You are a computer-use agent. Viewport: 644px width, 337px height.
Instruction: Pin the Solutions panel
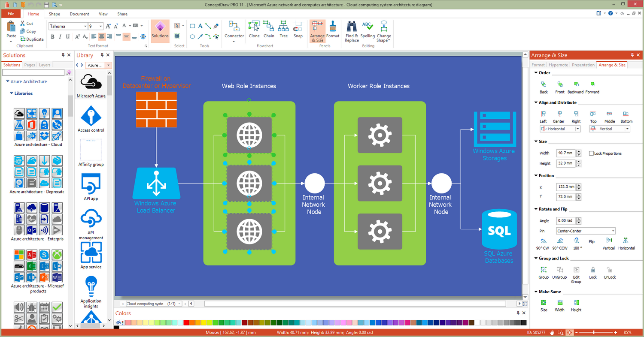pyautogui.click(x=63, y=55)
